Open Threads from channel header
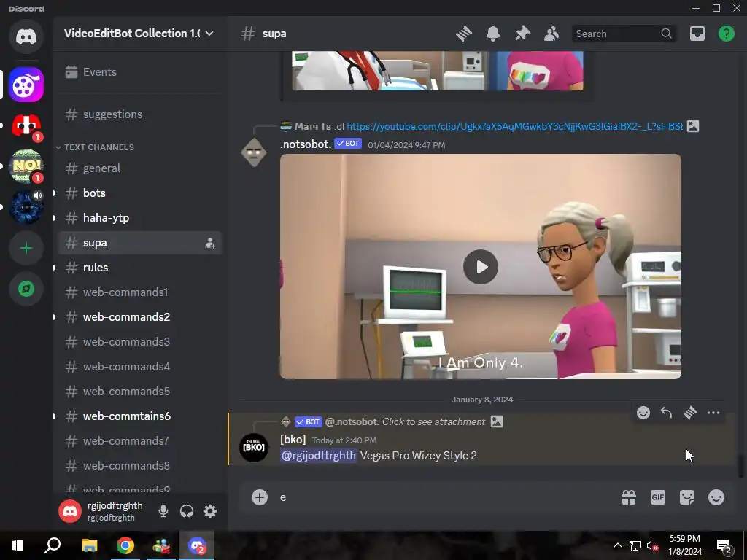This screenshot has height=560, width=747. coord(463,34)
